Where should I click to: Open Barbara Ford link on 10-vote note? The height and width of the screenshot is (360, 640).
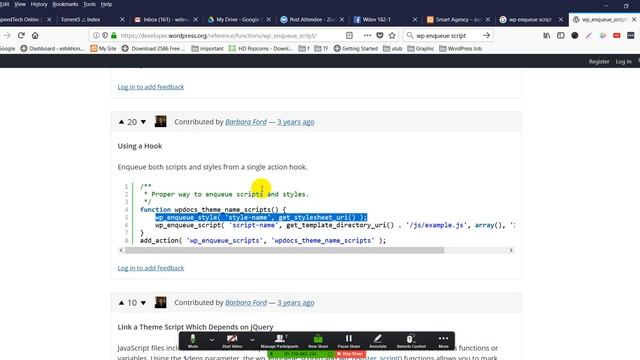pos(246,303)
